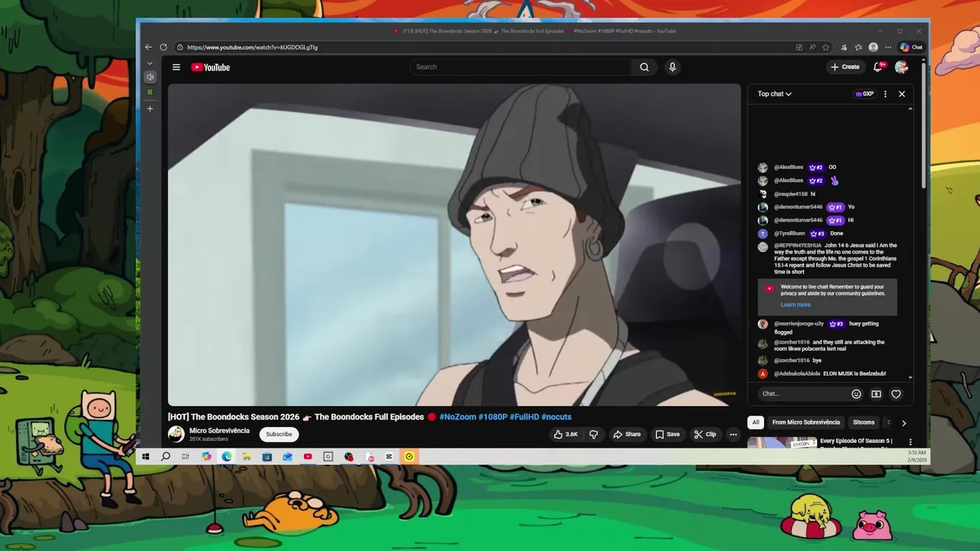This screenshot has height=551, width=980.
Task: Open the YouTube hamburger guide menu
Action: [x=176, y=67]
